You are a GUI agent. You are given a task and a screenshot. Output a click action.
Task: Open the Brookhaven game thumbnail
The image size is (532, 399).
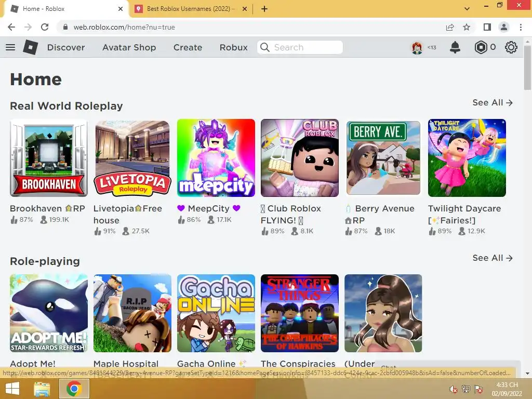(49, 158)
